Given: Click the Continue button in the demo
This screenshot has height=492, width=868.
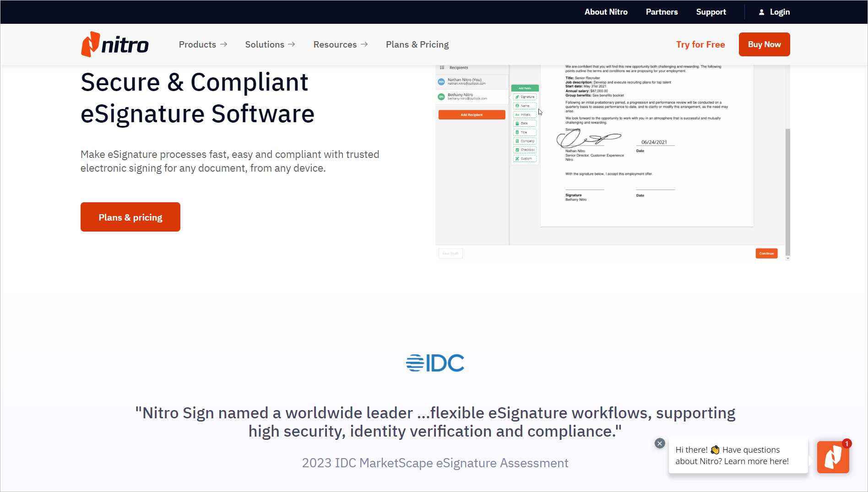Looking at the screenshot, I should pos(766,253).
